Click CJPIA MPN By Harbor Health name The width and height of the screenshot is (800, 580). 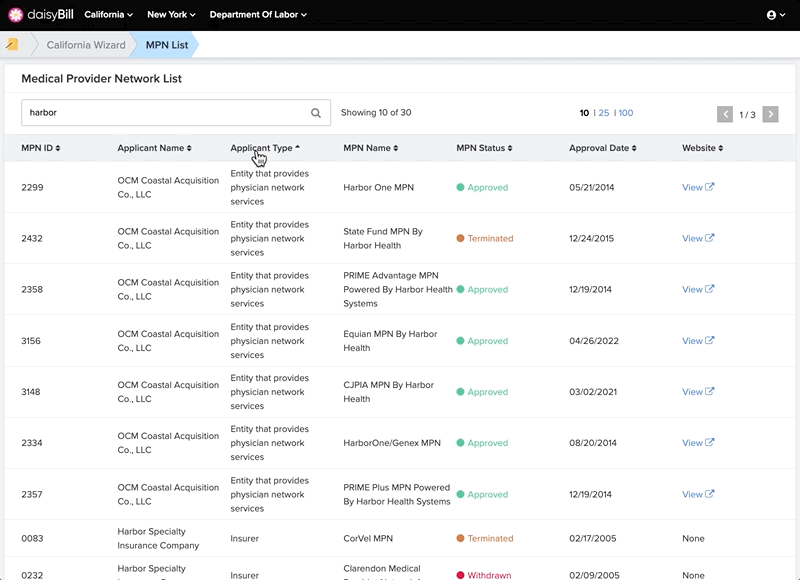coord(388,392)
